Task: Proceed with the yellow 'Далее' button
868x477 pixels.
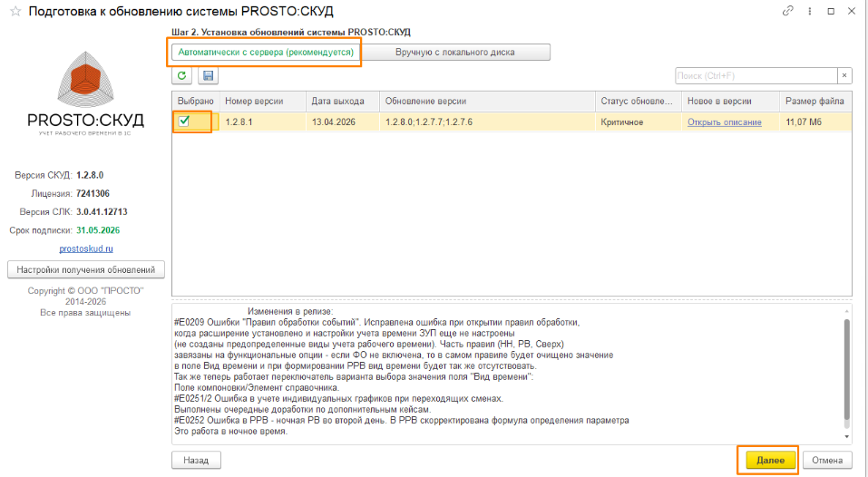Action: 771,461
